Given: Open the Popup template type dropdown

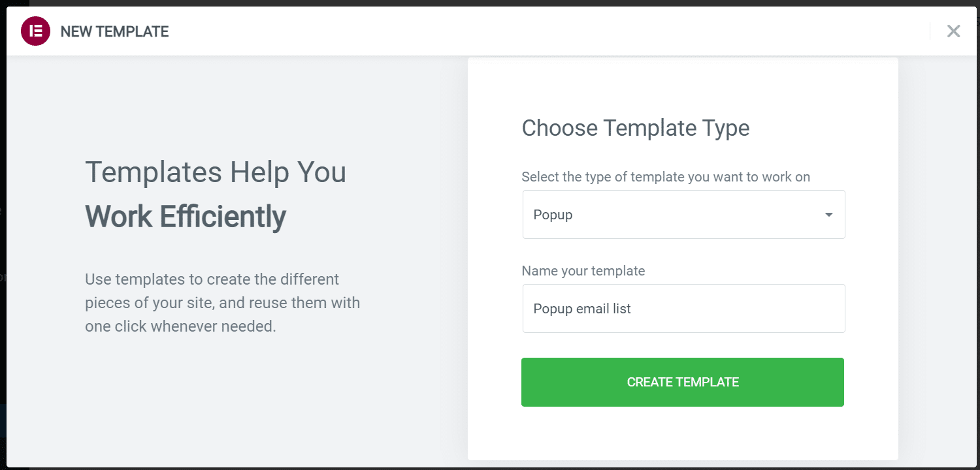Looking at the screenshot, I should pyautogui.click(x=683, y=214).
